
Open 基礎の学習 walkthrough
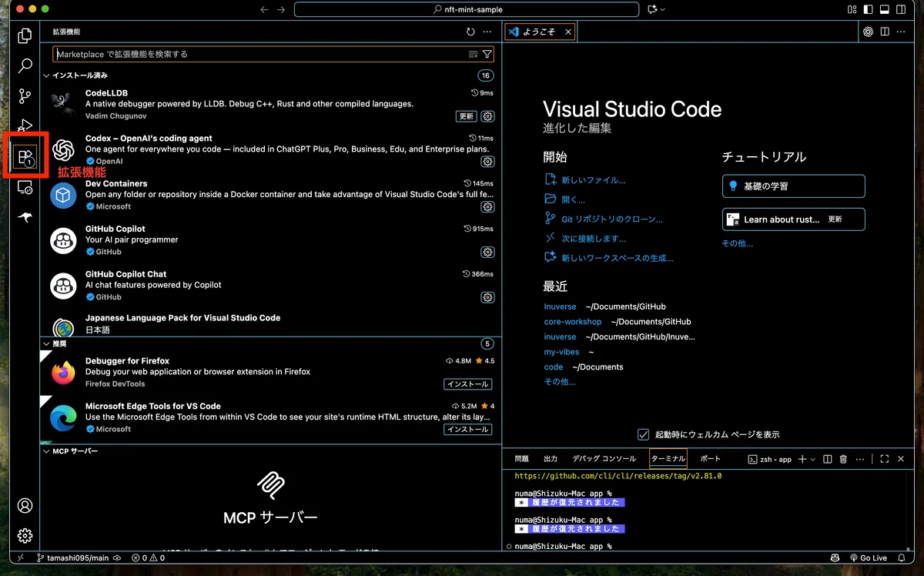coord(793,186)
